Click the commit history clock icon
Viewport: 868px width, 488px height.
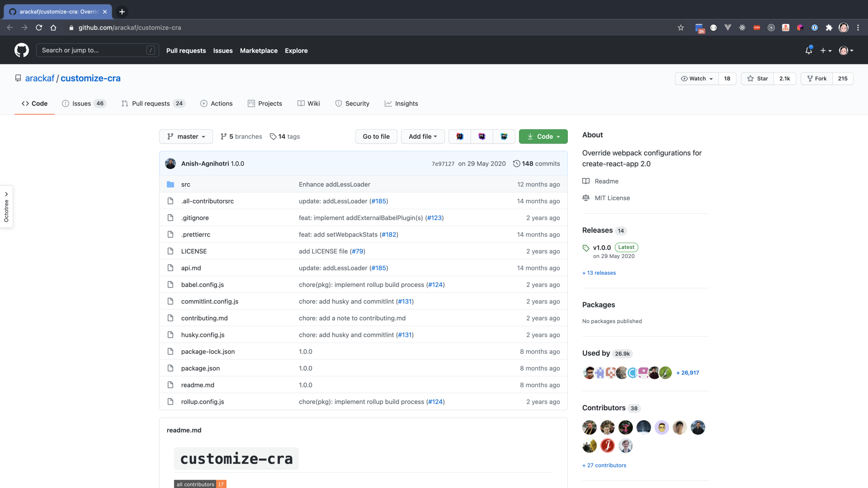coord(516,163)
